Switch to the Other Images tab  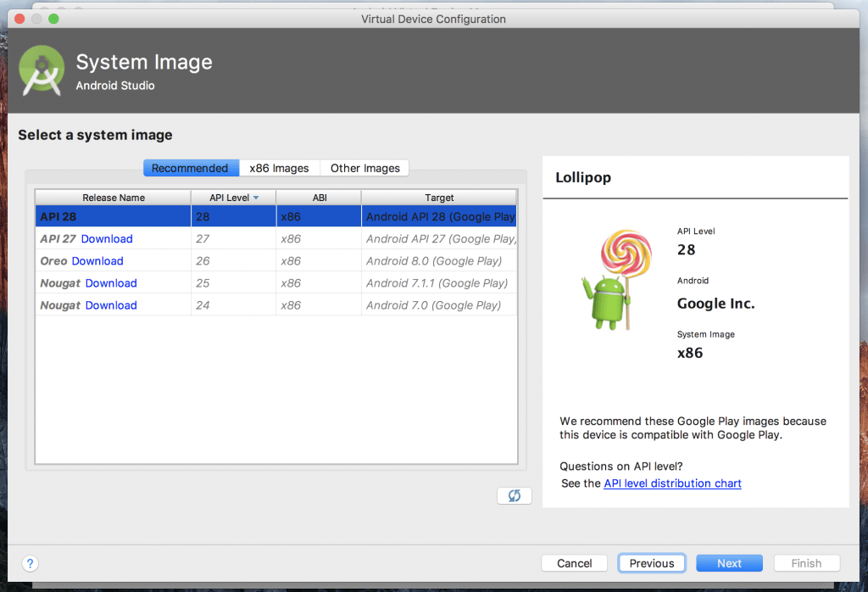pos(364,168)
